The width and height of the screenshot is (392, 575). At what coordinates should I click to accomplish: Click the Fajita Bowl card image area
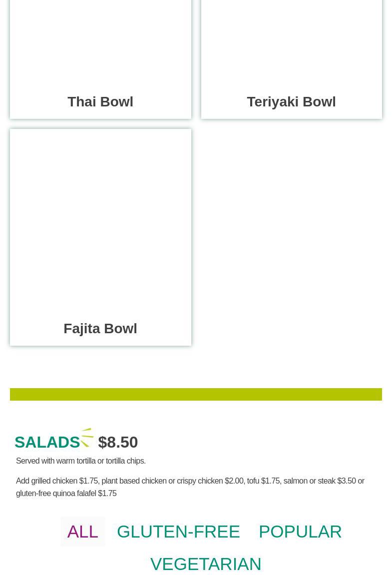(x=100, y=220)
